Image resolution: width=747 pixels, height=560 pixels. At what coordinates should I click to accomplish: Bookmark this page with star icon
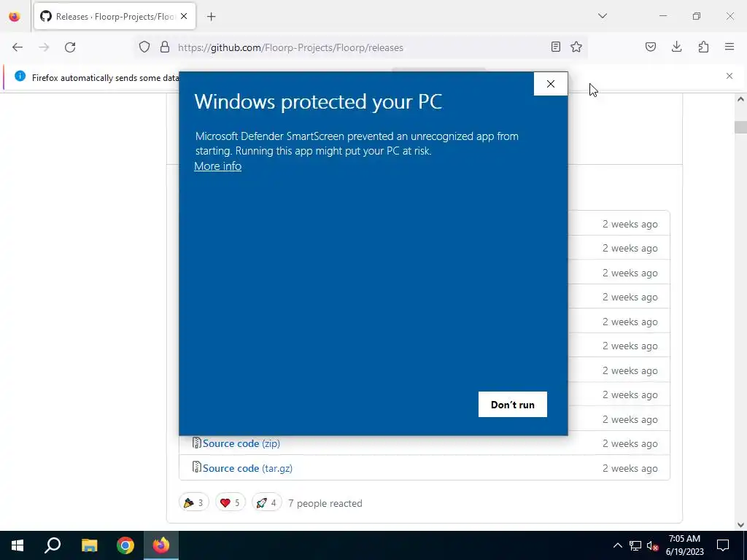(576, 47)
